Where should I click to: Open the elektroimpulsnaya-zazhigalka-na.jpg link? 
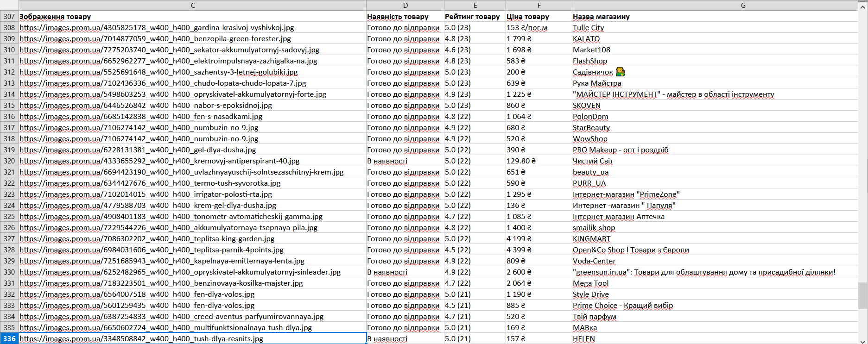[x=168, y=61]
